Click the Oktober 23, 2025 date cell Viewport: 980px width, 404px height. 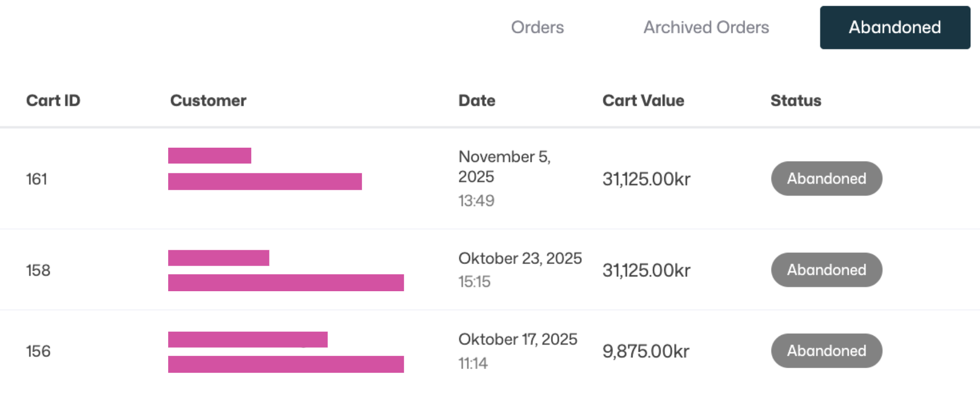tap(520, 258)
